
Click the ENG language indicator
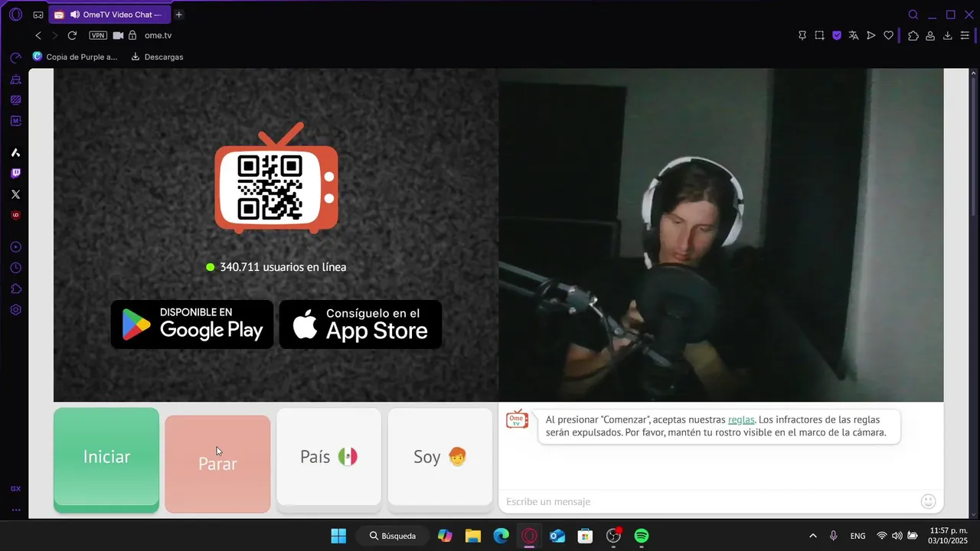coord(858,536)
